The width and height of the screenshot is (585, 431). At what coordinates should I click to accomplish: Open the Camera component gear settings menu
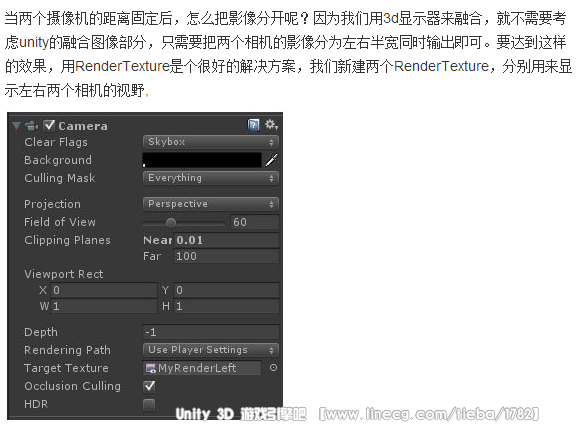tap(271, 125)
